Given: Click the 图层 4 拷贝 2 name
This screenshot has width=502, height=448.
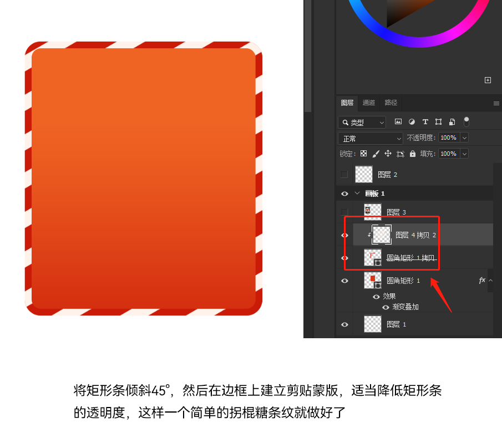Looking at the screenshot, I should [x=415, y=235].
